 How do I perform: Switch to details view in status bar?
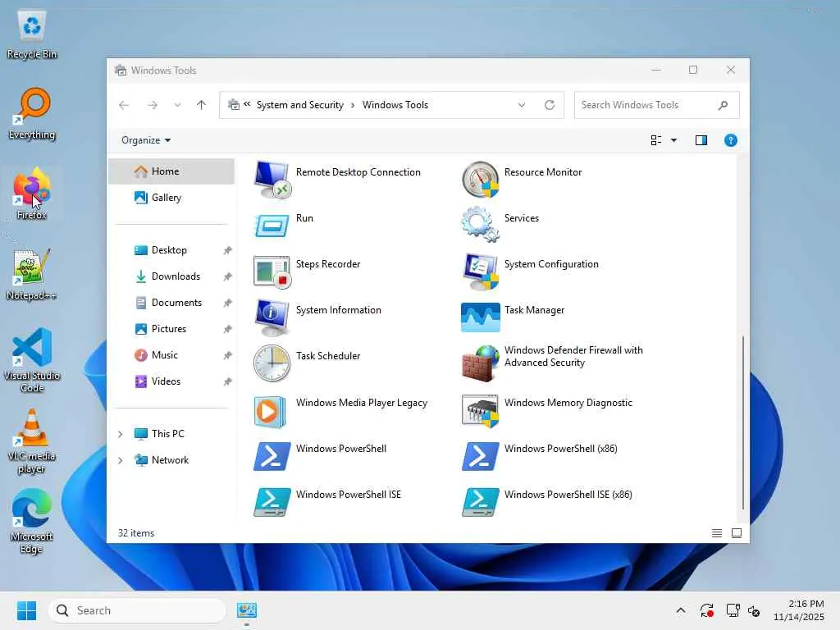(x=716, y=533)
